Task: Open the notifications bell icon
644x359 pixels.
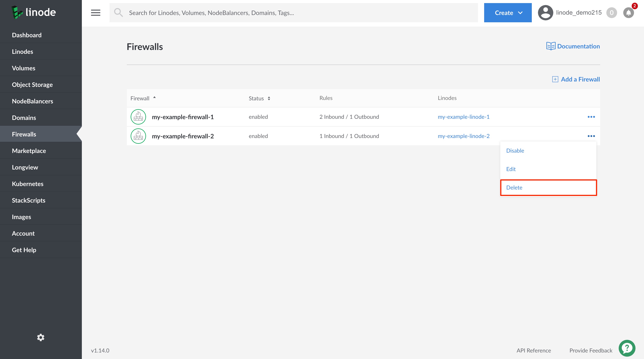Action: pos(628,13)
